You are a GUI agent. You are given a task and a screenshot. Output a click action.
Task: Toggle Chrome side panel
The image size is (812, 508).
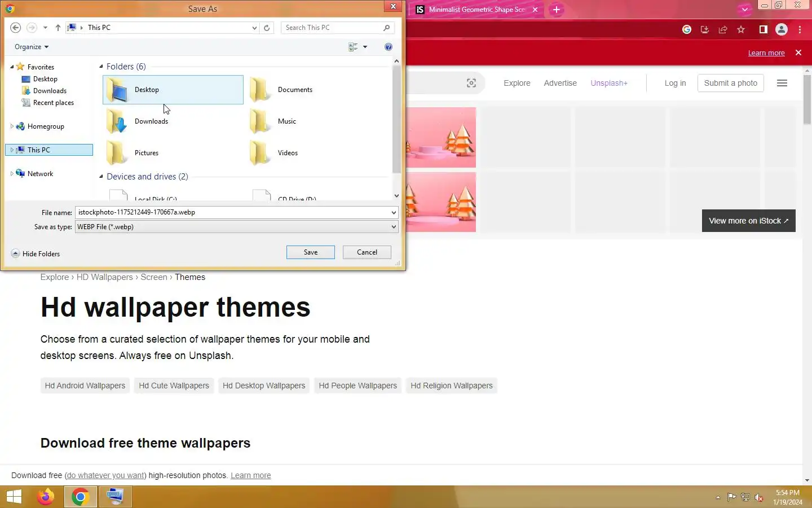pos(763,29)
